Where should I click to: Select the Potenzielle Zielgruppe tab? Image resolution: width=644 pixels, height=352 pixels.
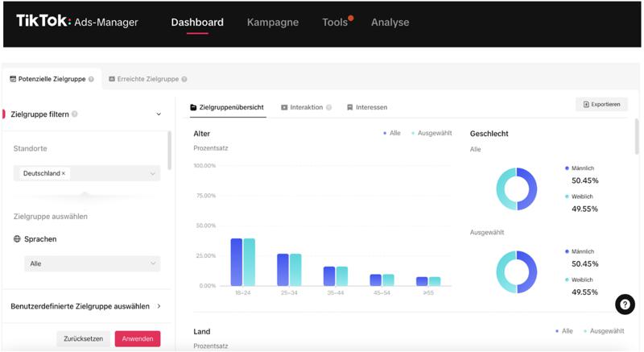52,79
